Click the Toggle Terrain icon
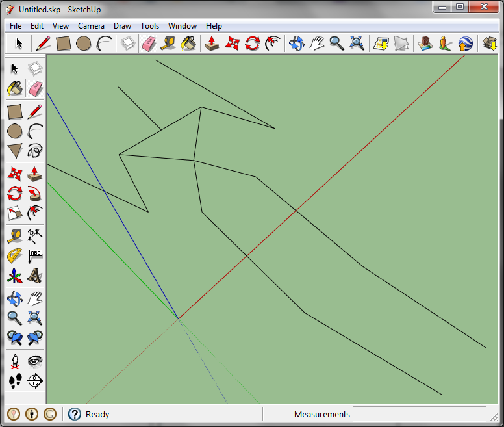Image resolution: width=504 pixels, height=427 pixels. 401,44
